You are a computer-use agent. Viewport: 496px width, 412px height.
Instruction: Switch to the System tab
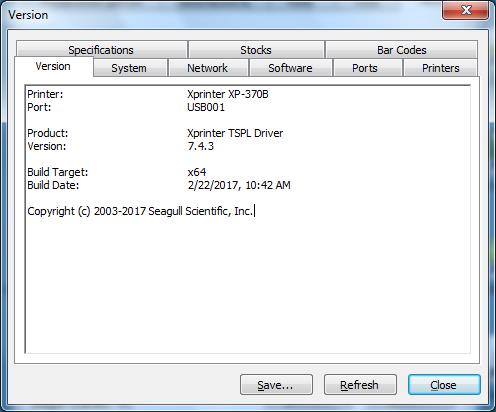pyautogui.click(x=129, y=68)
